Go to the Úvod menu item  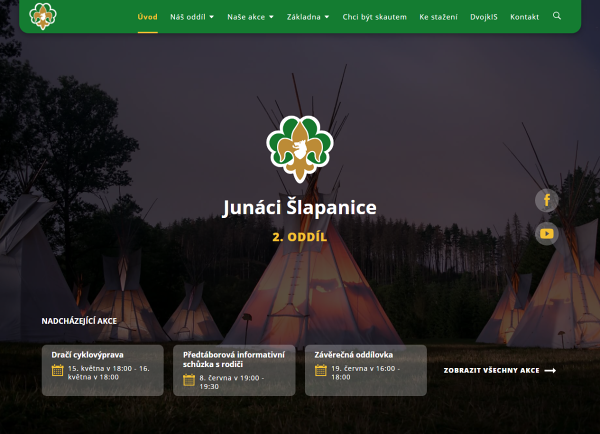pos(148,17)
